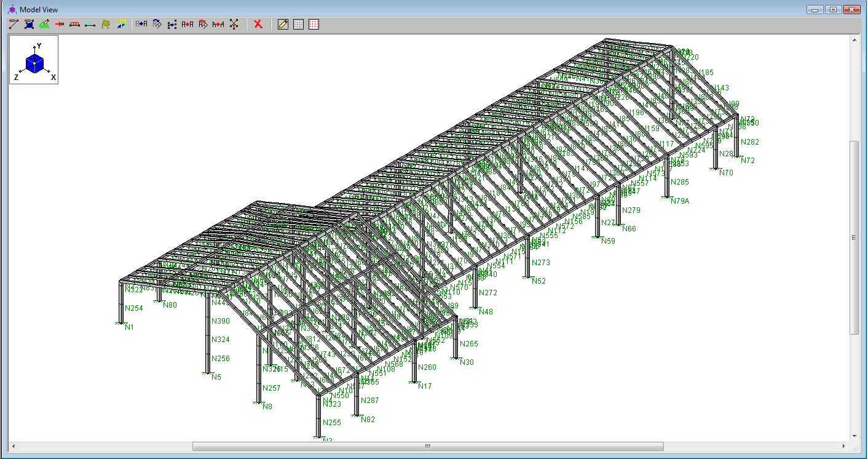Click the horizontal scrollbar right arrow

tap(845, 446)
